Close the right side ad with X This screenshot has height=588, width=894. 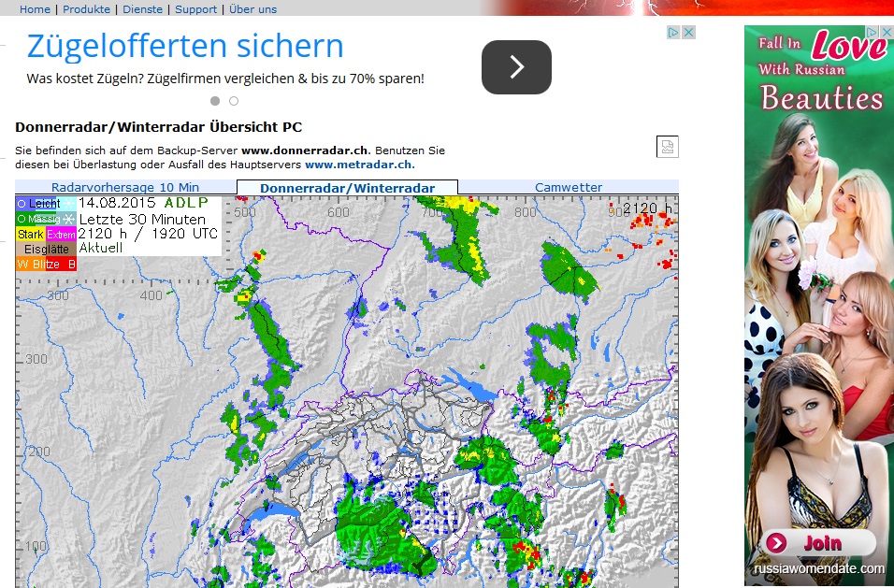(x=887, y=33)
